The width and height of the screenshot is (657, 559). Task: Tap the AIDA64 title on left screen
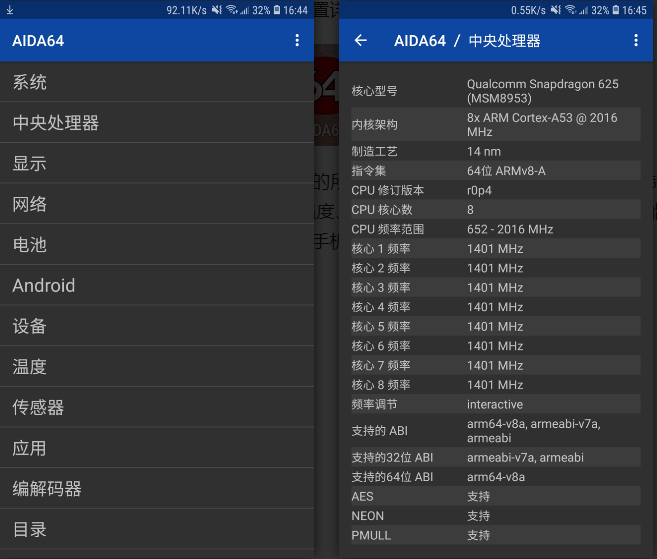tap(38, 41)
